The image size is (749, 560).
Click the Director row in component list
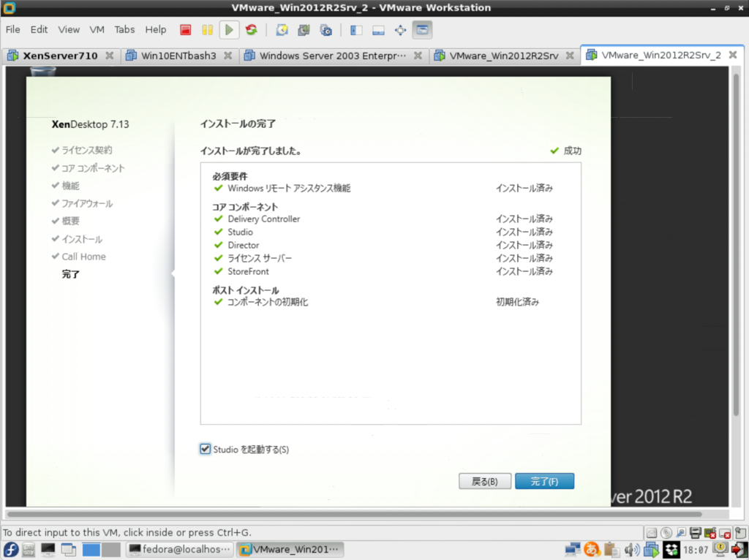383,245
